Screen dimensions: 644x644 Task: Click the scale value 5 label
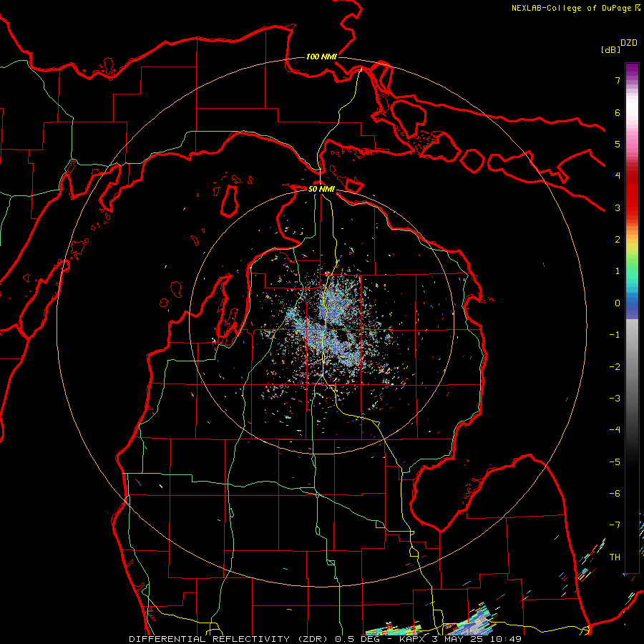(x=618, y=144)
